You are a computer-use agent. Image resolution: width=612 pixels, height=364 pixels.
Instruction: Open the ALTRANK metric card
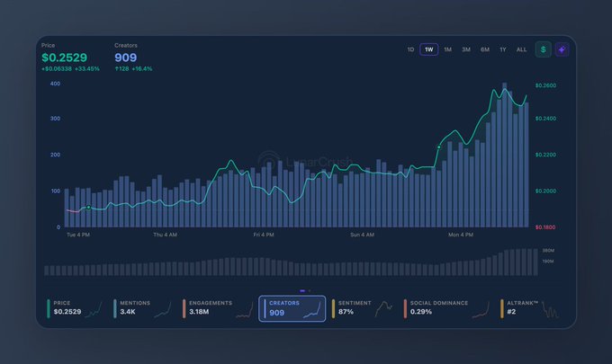[529, 308]
